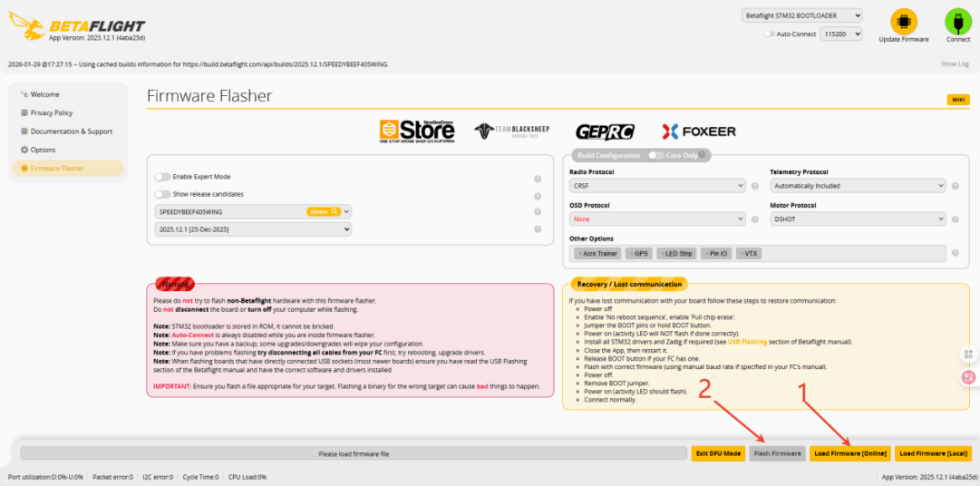Open the Foxeer sponsor logo
This screenshot has height=486, width=980.
coord(699,131)
